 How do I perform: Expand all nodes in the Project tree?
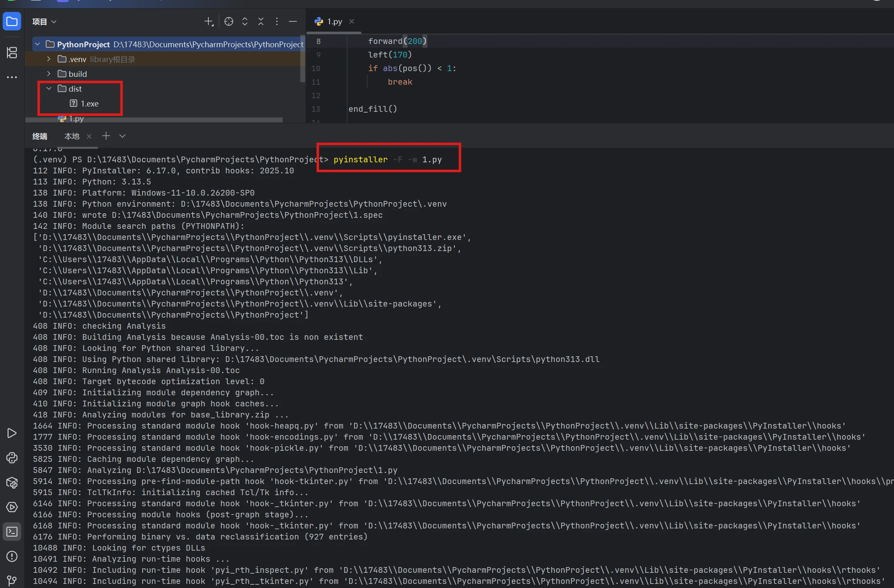(244, 21)
